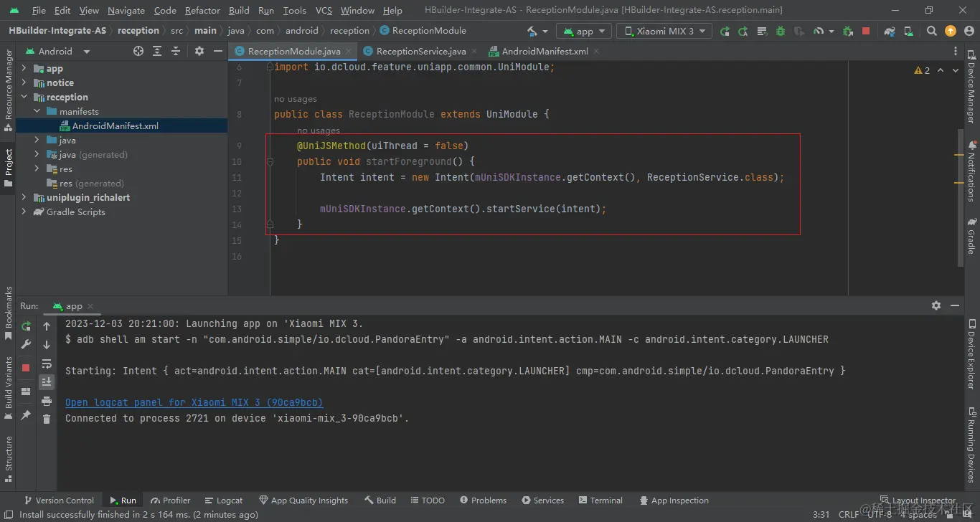Image resolution: width=980 pixels, height=522 pixels.
Task: Collapse the reception module node
Action: [x=24, y=97]
